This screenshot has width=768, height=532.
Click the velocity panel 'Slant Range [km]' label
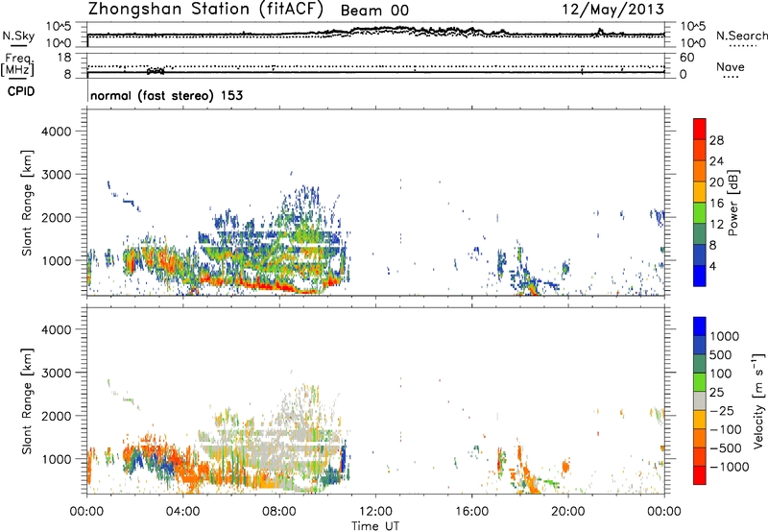click(x=27, y=401)
